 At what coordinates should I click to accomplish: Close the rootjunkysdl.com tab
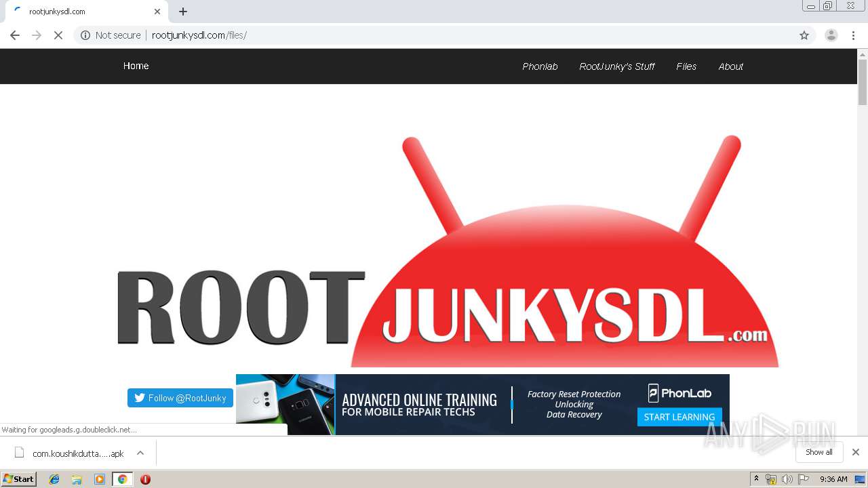[x=157, y=12]
